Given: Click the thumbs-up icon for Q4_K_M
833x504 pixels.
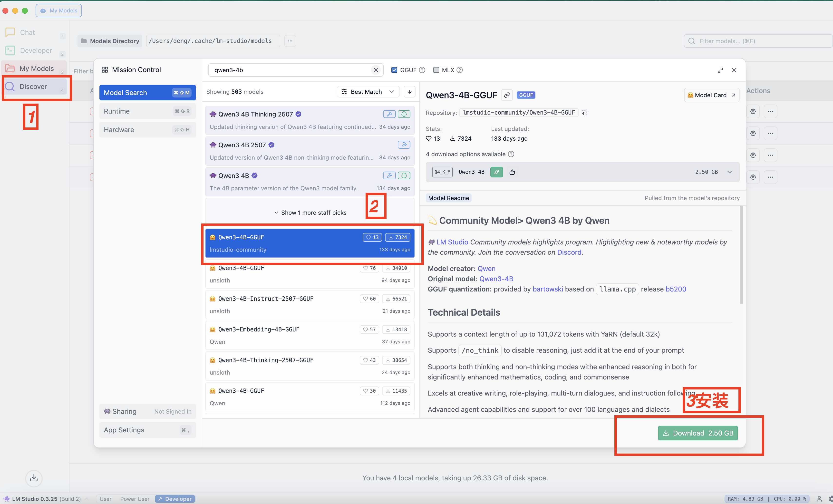Looking at the screenshot, I should tap(512, 172).
